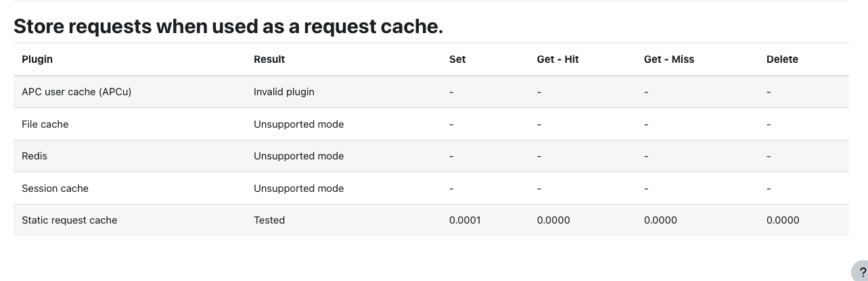Viewport: 868px width, 281px height.
Task: Click the Get - Hit column header
Action: 557,59
